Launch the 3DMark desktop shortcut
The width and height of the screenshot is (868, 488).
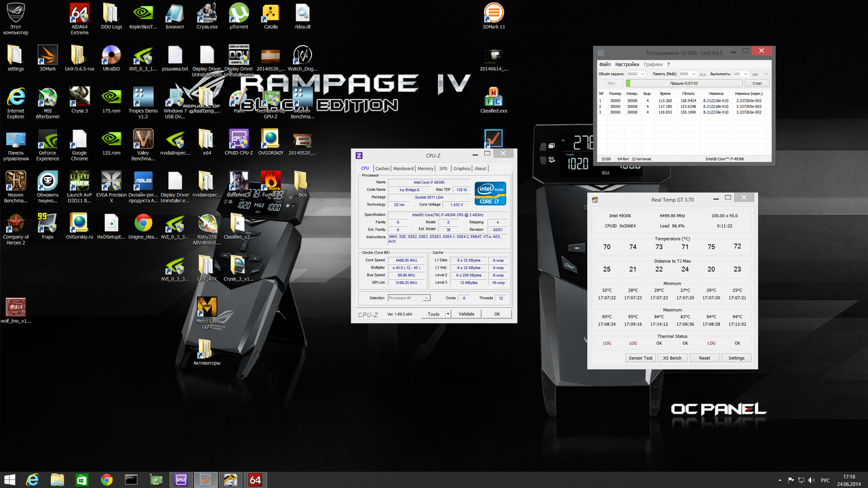point(47,58)
